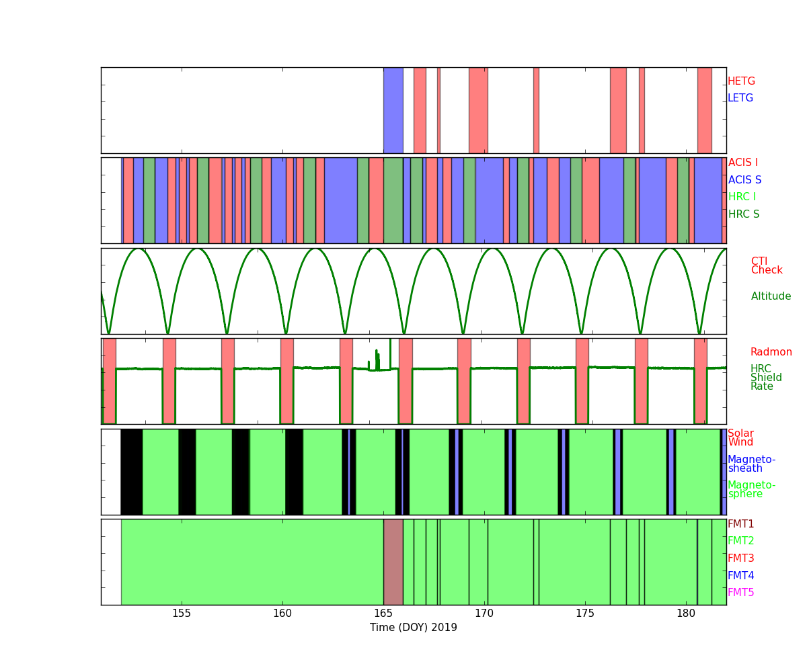Click the Solar Wind legend label
This screenshot has height=672, width=807.
pyautogui.click(x=740, y=438)
